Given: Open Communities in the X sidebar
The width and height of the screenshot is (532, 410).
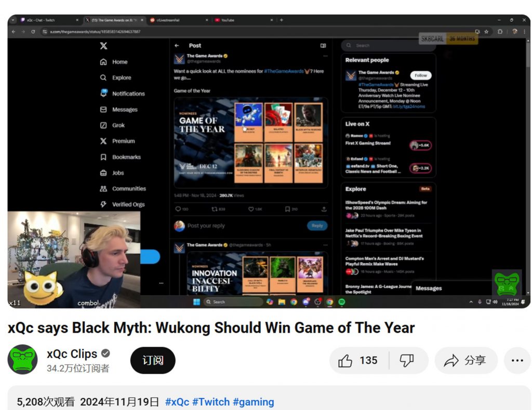Looking at the screenshot, I should click(x=123, y=188).
